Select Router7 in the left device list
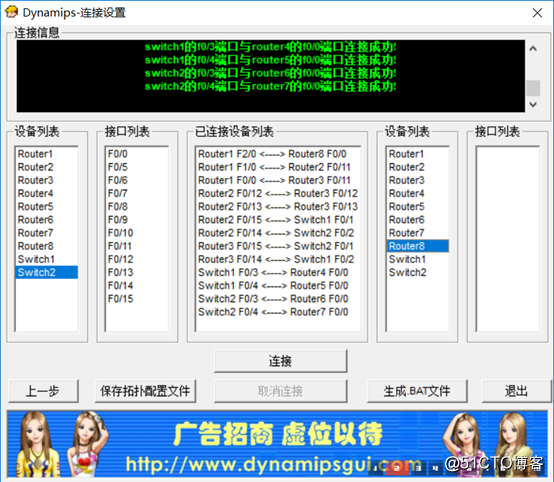554x482 pixels. [46, 233]
